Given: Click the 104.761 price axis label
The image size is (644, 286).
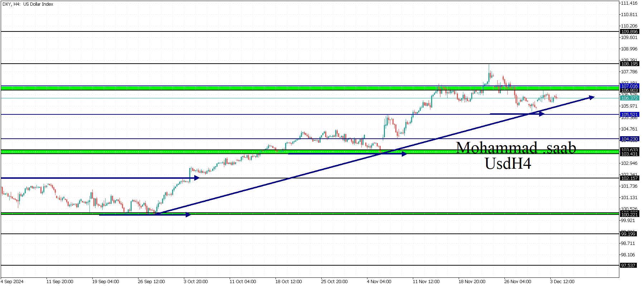Looking at the screenshot, I should coord(629,129).
